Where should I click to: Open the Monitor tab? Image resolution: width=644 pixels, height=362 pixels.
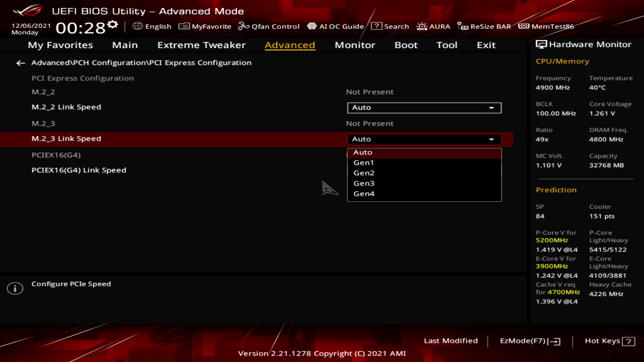(x=355, y=45)
